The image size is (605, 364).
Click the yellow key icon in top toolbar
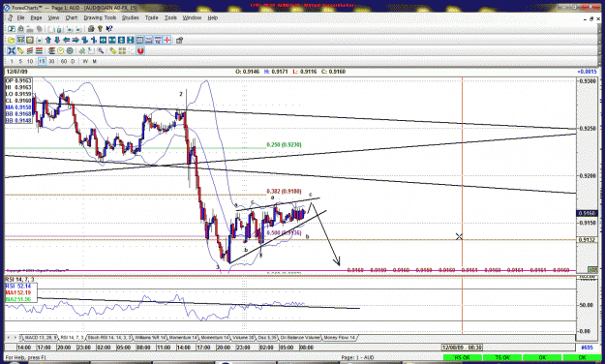[101, 29]
